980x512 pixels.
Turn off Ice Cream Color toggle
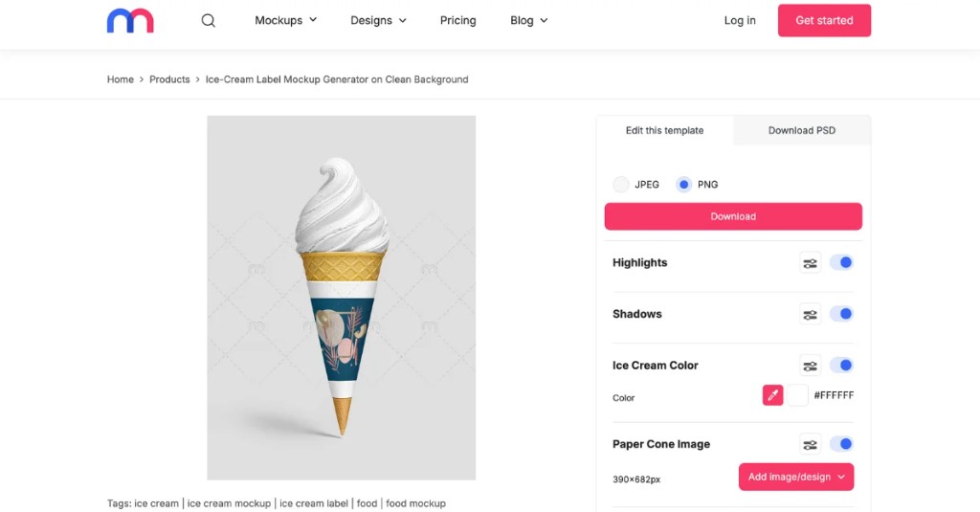(x=841, y=365)
